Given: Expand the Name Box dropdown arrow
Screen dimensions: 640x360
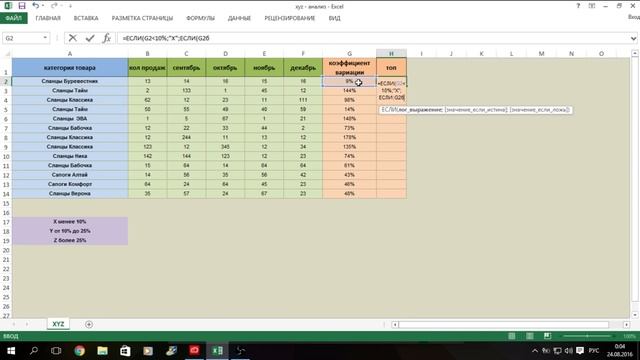Looking at the screenshot, I should click(45, 38).
